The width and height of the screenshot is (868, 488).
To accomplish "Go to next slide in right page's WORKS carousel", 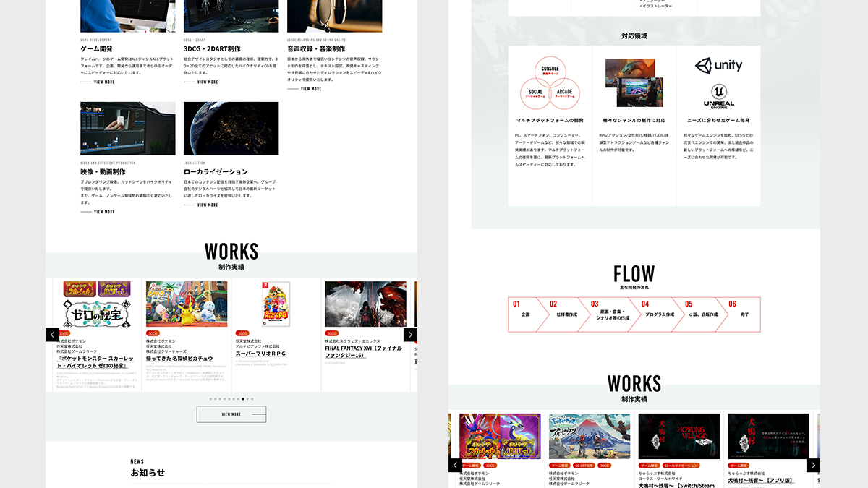I will (814, 466).
